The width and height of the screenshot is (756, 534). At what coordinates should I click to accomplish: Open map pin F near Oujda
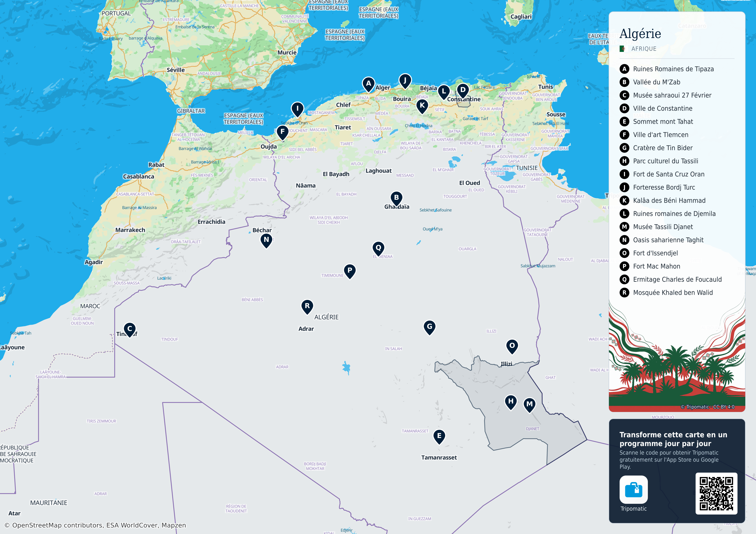click(283, 133)
